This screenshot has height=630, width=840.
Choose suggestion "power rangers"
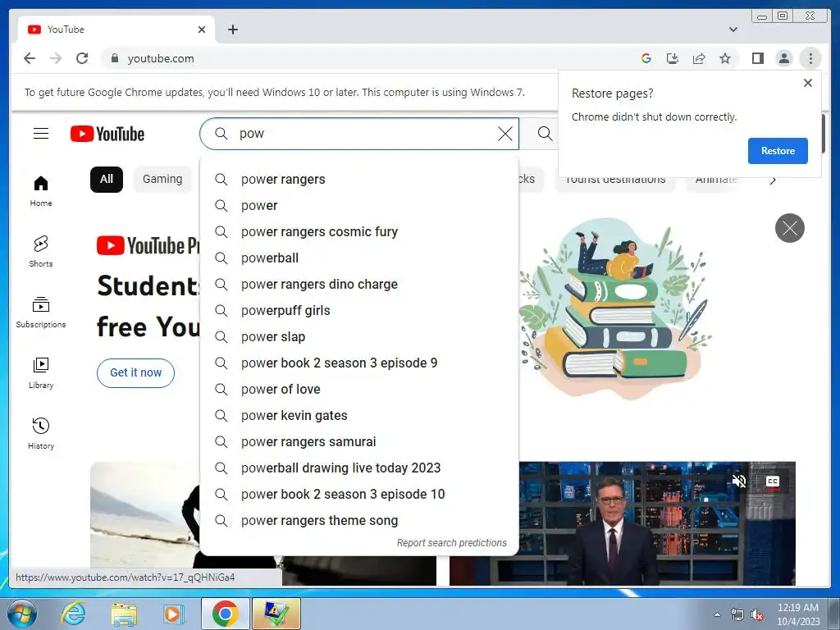359,180
